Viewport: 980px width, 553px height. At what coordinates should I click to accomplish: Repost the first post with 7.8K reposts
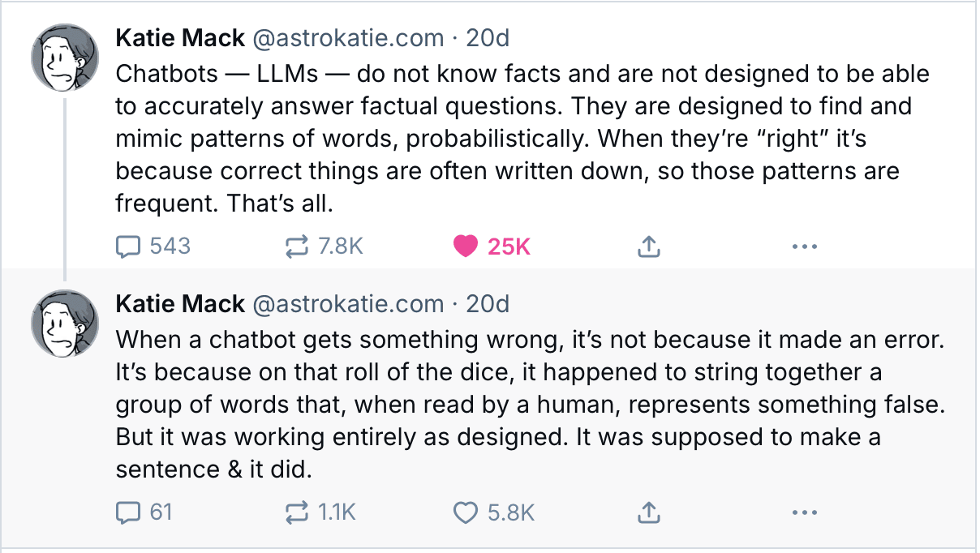click(x=324, y=246)
